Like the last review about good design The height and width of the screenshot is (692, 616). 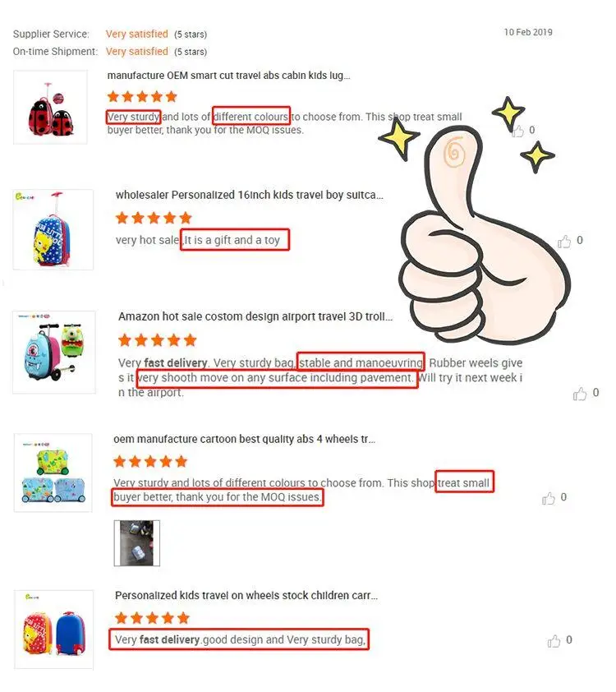click(x=554, y=641)
